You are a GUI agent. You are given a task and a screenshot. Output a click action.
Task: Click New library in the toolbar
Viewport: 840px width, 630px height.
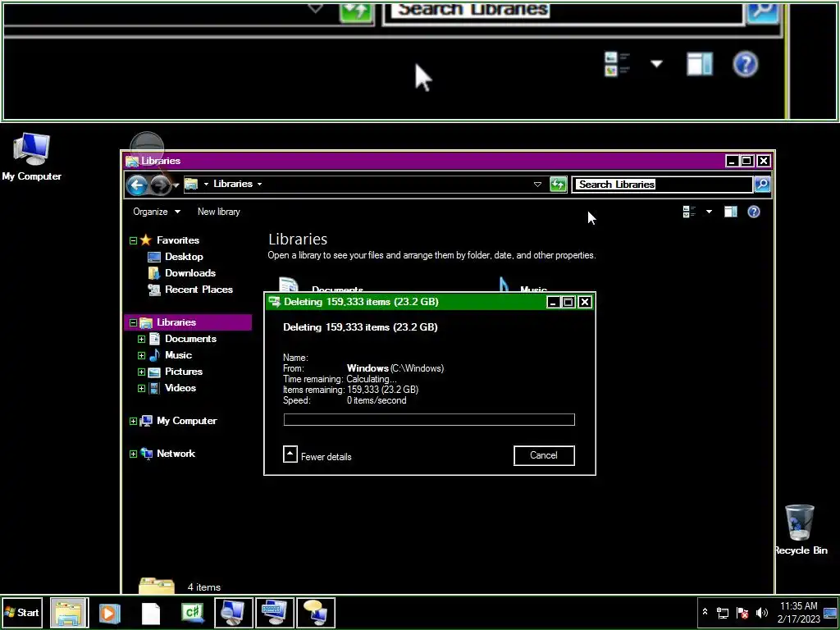pos(218,212)
